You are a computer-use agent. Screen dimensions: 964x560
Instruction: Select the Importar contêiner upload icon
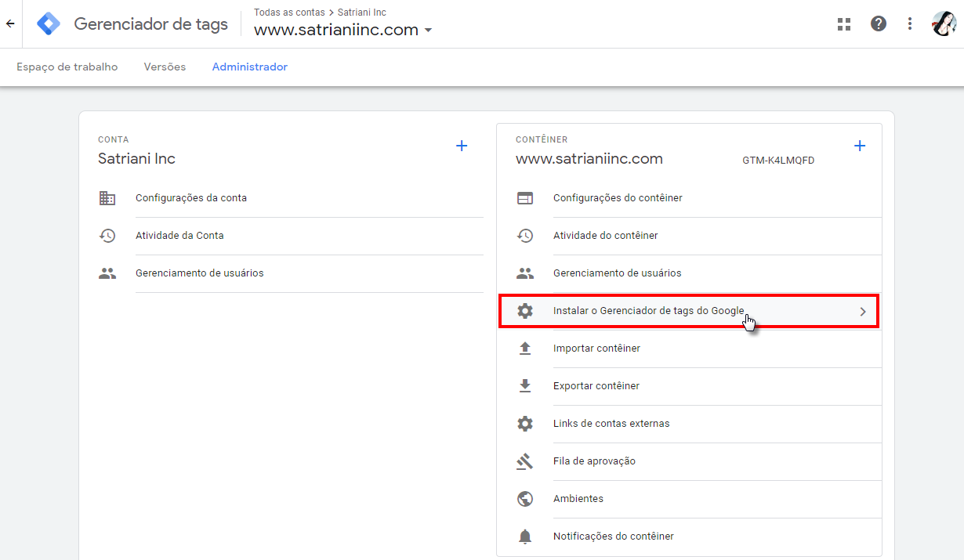(x=525, y=348)
